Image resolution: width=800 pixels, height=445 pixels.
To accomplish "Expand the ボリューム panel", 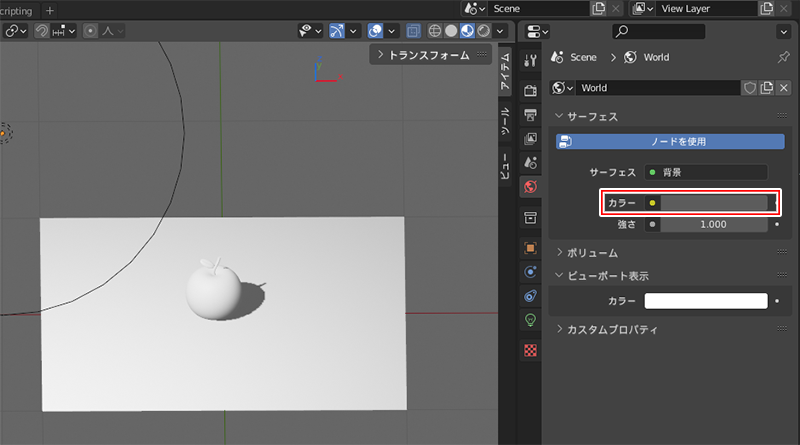I will 592,252.
